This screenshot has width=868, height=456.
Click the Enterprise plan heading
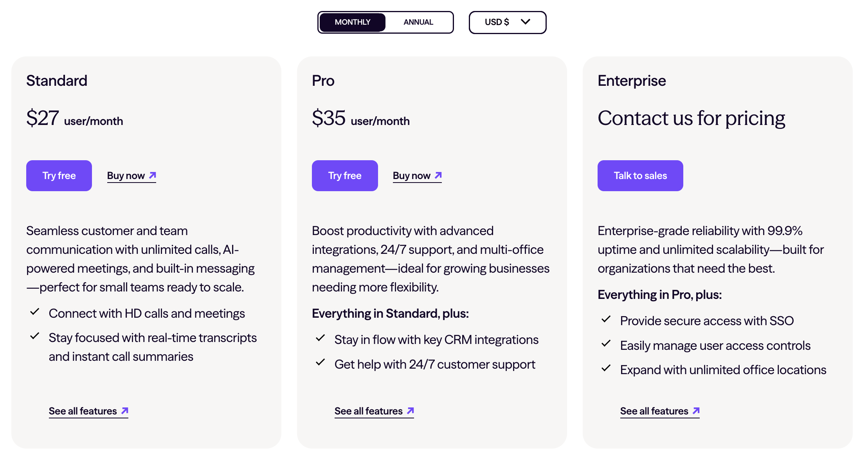tap(632, 81)
